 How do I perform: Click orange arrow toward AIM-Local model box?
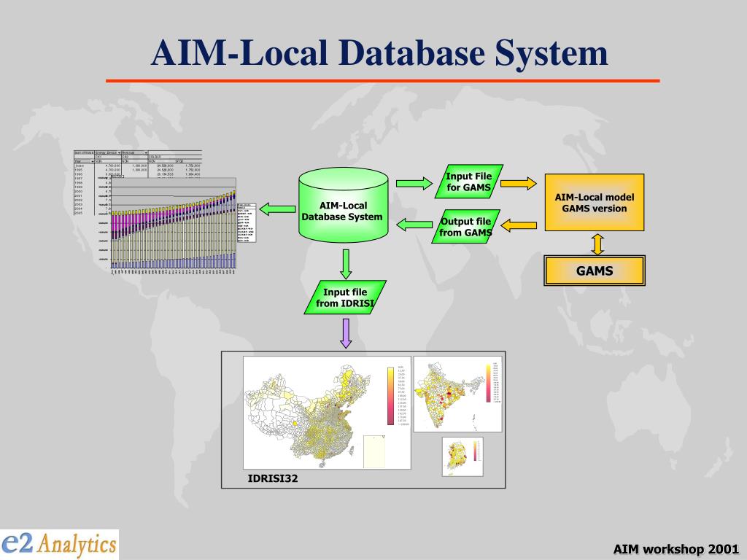(519, 183)
